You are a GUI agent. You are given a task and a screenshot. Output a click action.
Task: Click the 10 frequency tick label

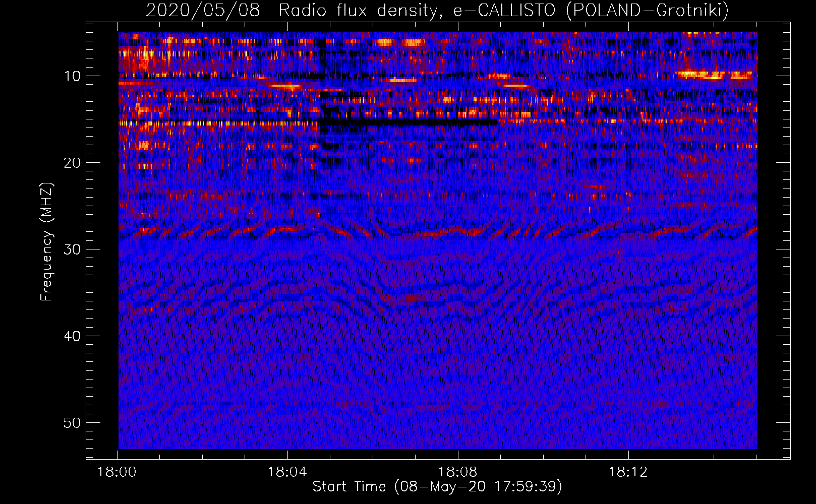[72, 76]
